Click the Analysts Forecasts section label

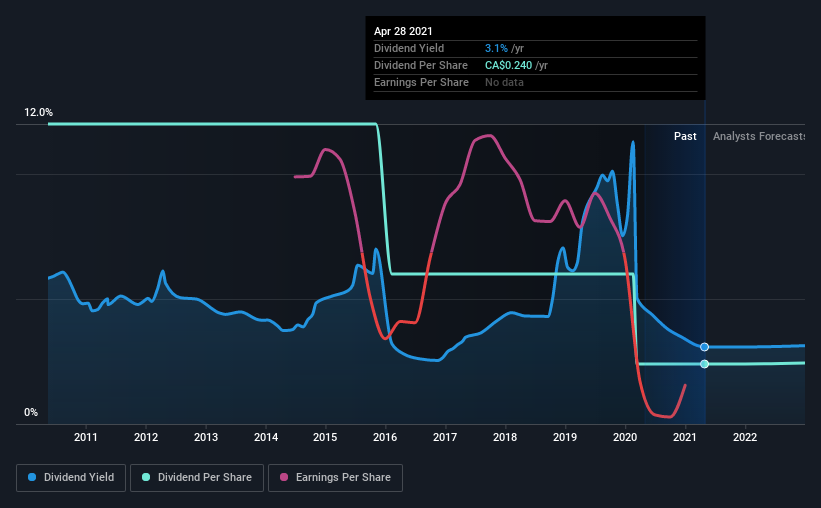pyautogui.click(x=759, y=136)
